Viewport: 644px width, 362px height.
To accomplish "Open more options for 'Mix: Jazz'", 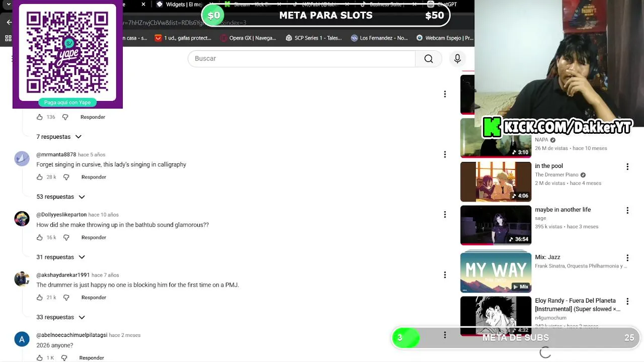I will (x=627, y=257).
